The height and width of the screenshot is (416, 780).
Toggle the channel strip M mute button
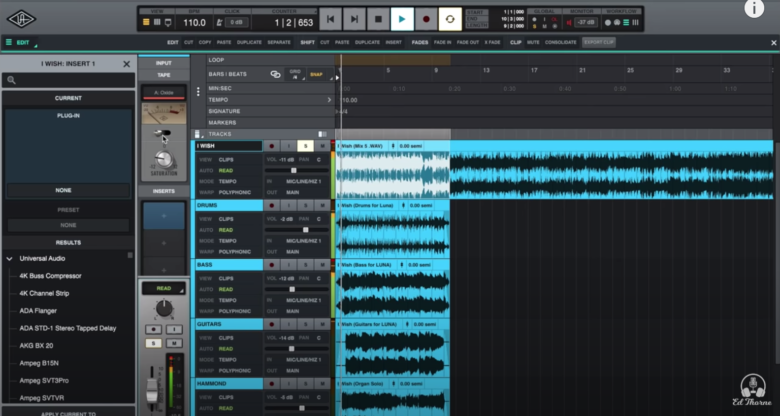click(x=174, y=343)
